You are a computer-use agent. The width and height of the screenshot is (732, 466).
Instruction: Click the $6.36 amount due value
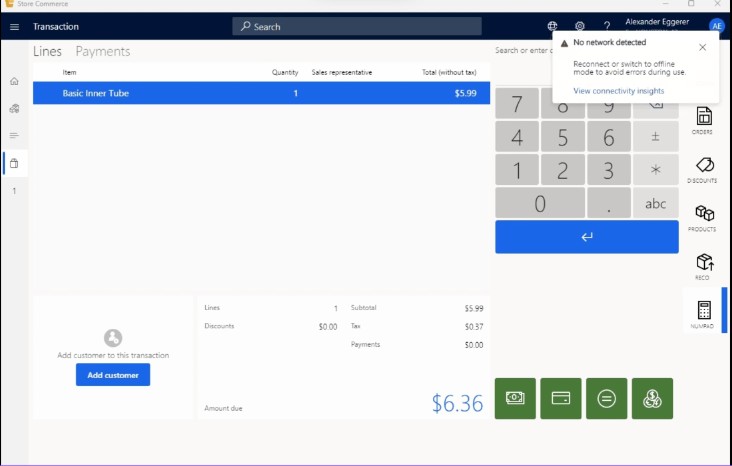[457, 403]
